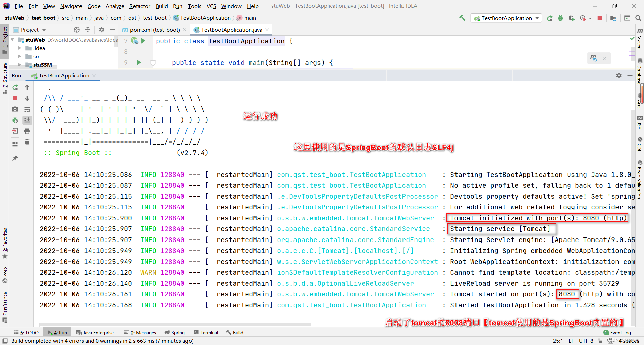The width and height of the screenshot is (644, 345).
Task: Select the TestBootApplication.java editor tab
Action: (x=231, y=30)
